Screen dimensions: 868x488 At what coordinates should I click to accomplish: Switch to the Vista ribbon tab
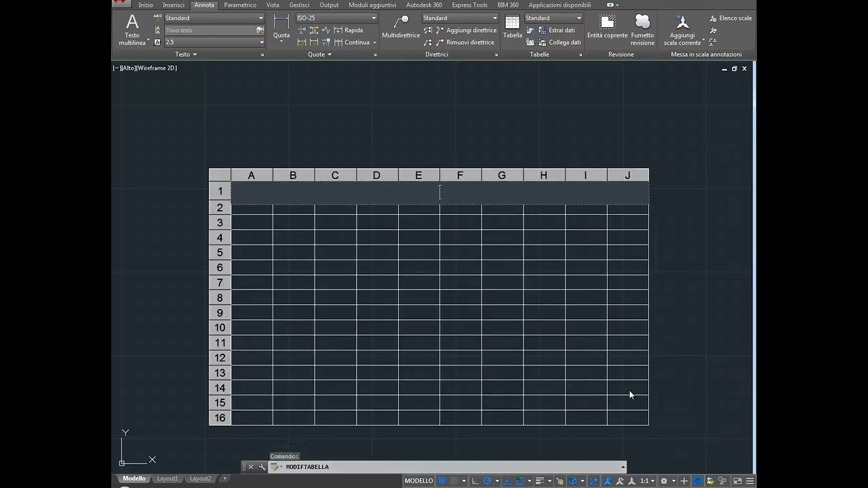[273, 5]
